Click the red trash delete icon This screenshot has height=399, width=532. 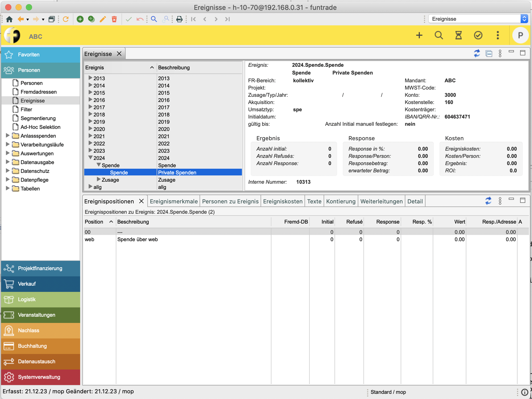114,19
